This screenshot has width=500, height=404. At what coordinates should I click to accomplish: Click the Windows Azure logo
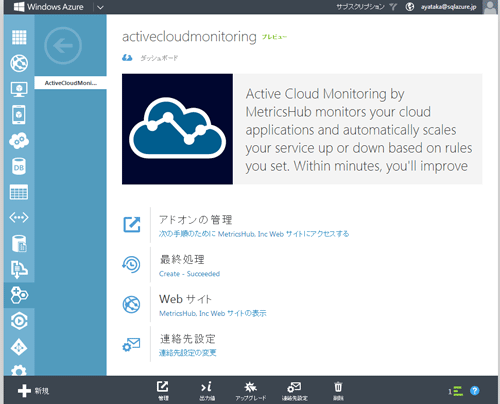(48, 7)
